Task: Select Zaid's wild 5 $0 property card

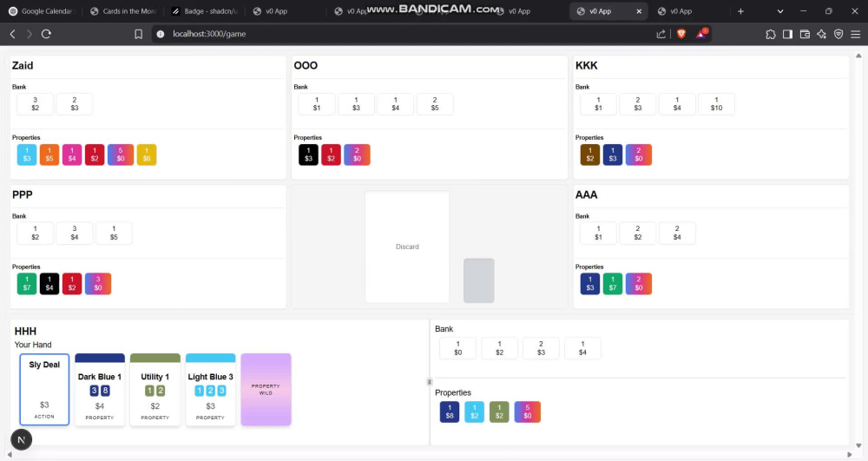Action: point(120,155)
